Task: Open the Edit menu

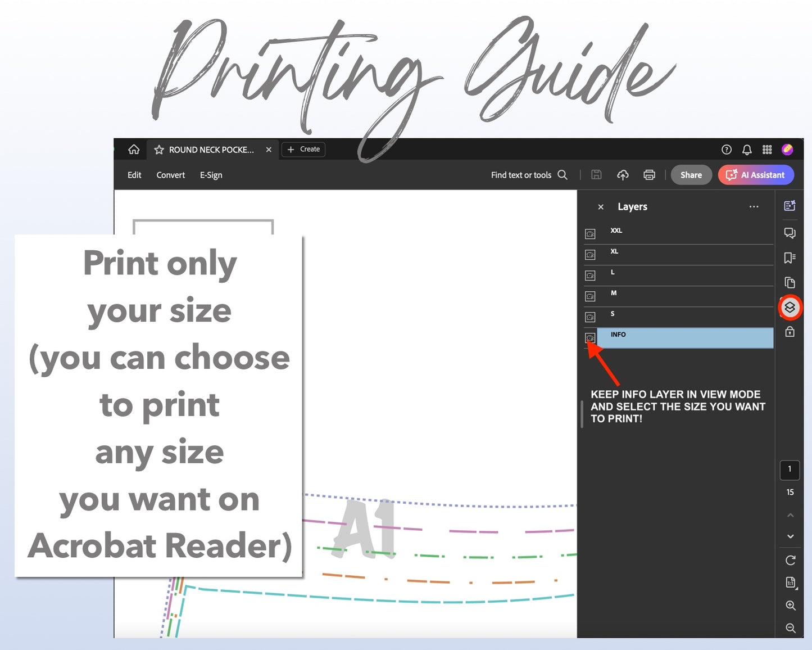Action: point(134,175)
